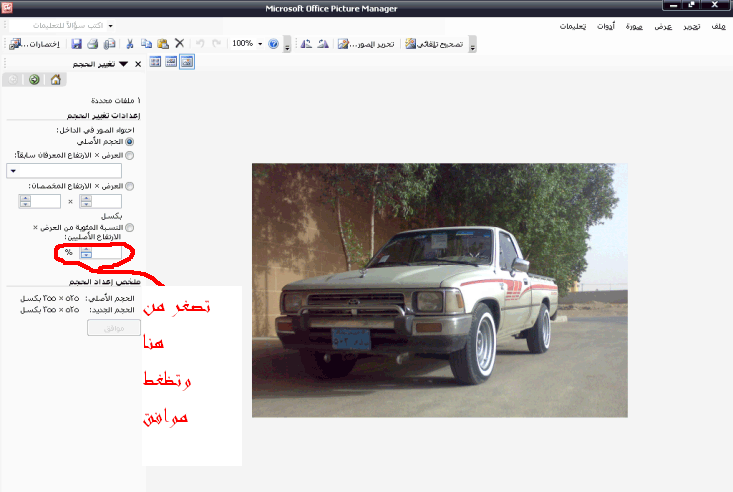Open the عرض (View) menu
Screen dimensions: 733x492
[x=663, y=27]
